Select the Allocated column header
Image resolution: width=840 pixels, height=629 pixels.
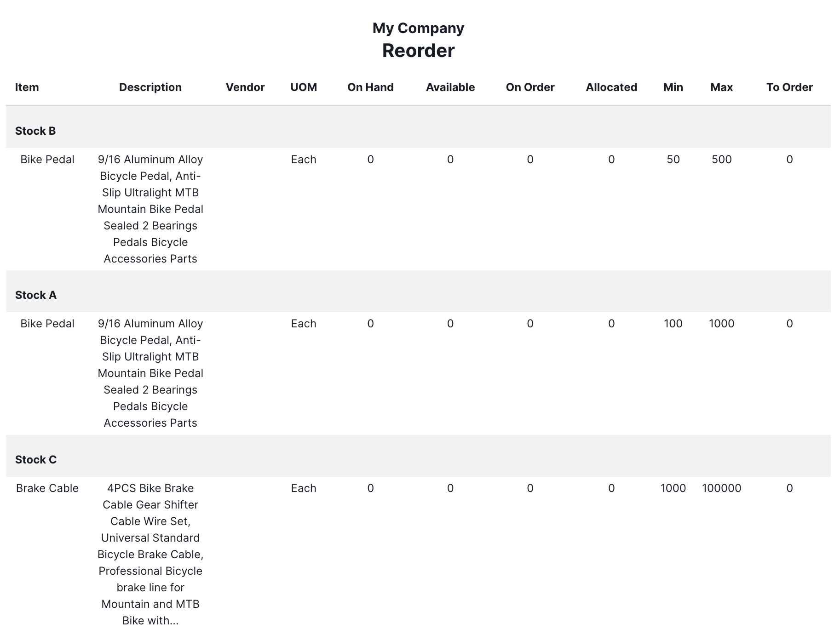pos(611,87)
